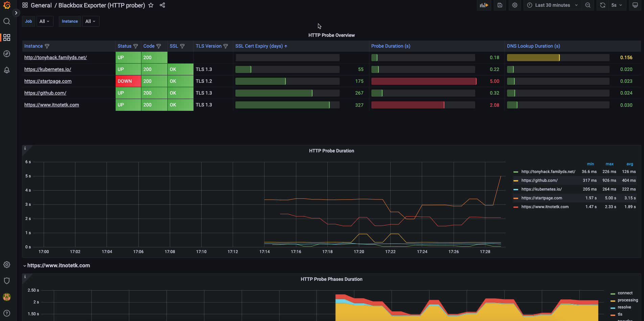
Task: Toggle the tls series in phases legend
Action: point(620,314)
